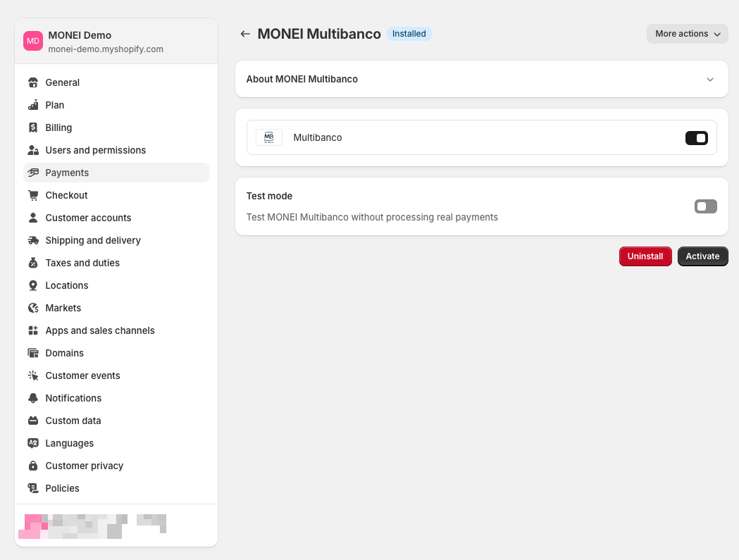The width and height of the screenshot is (739, 560).
Task: Go to Markets settings
Action: [116, 308]
